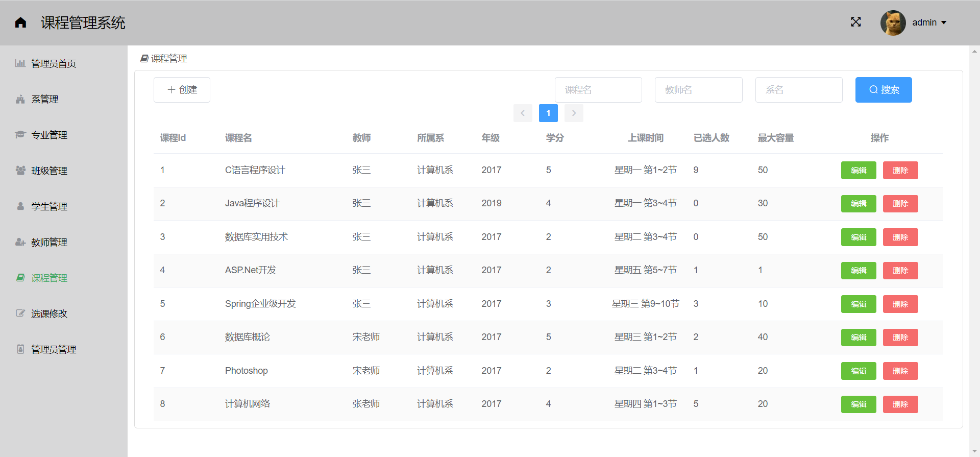Edit the Spring企业级开发 course

859,304
